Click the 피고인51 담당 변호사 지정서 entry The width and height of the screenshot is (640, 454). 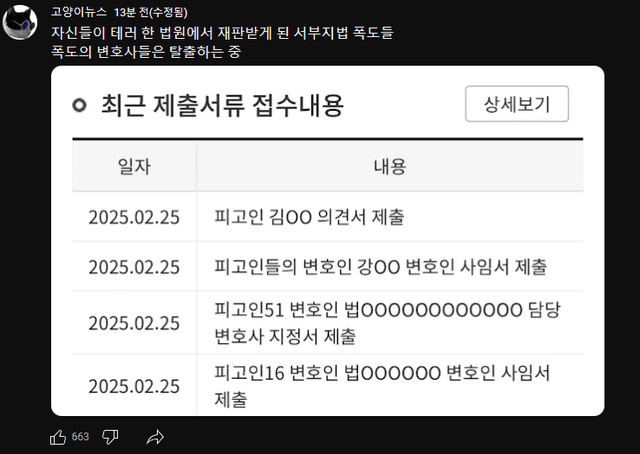[382, 322]
